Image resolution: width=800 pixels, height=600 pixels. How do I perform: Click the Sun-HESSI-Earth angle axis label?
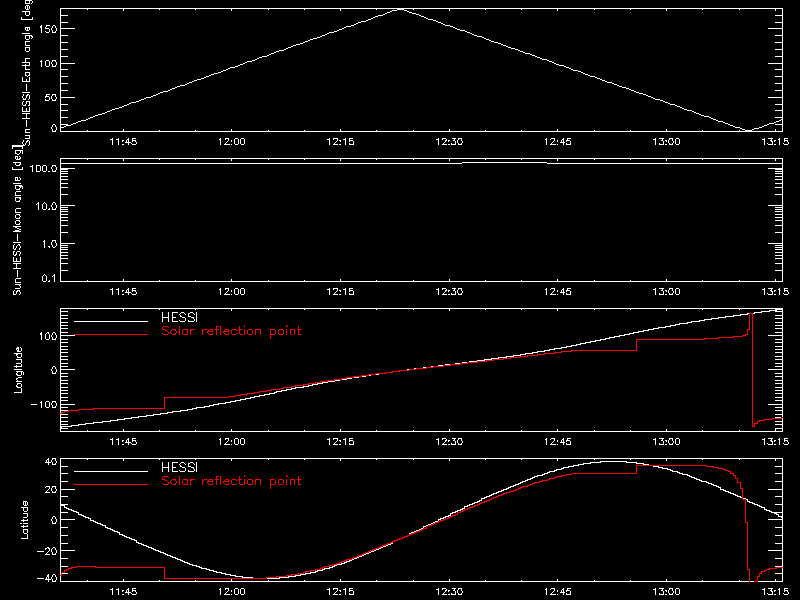27,73
